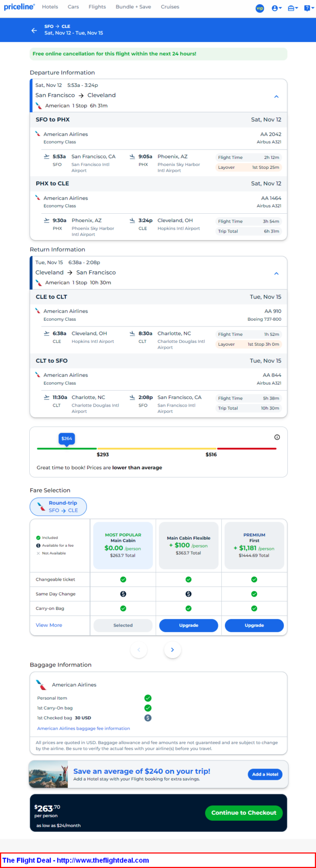Click the American Airlines logo in Baggage Information

coord(42,685)
